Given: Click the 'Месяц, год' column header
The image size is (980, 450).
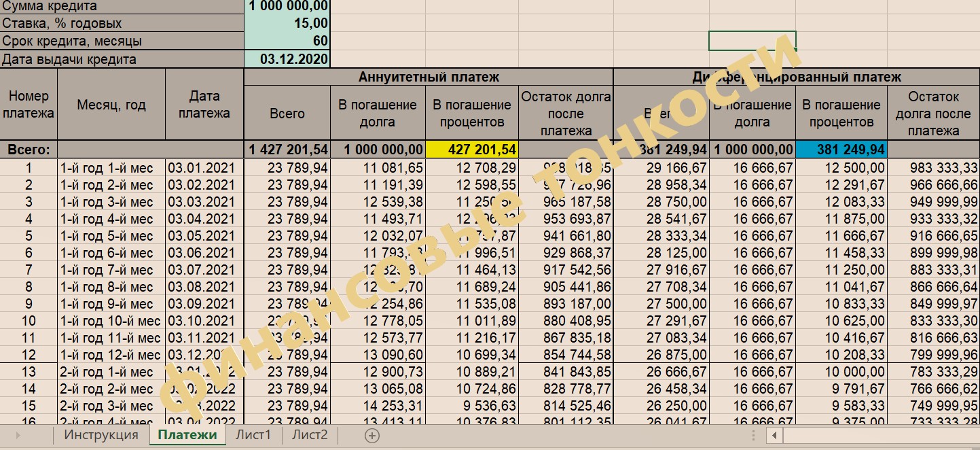Looking at the screenshot, I should coord(111,105).
